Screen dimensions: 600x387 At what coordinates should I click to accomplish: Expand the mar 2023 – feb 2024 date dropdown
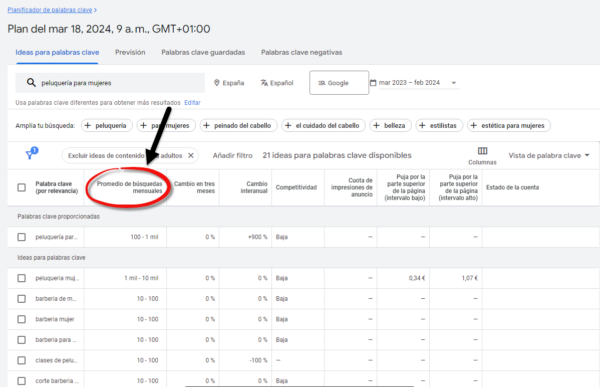(x=454, y=83)
